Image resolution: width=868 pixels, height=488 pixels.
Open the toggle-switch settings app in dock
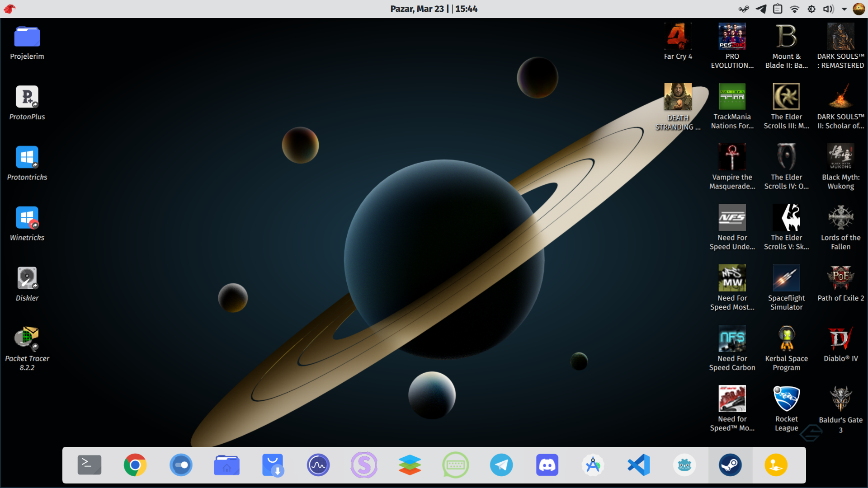pyautogui.click(x=181, y=465)
